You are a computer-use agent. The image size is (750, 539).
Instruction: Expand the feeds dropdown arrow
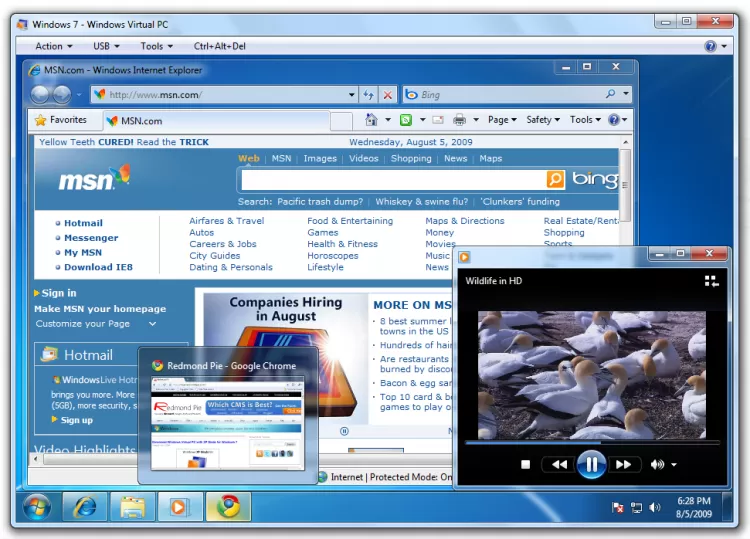pyautogui.click(x=422, y=120)
